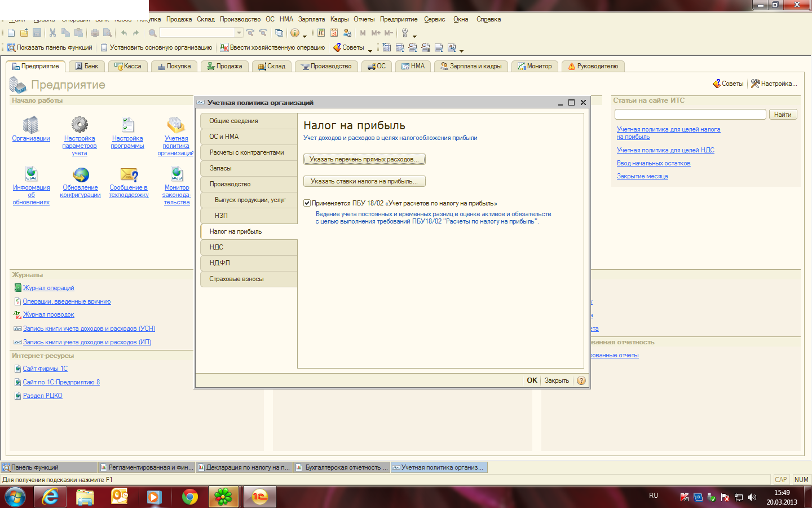Viewport: 812px width, 508px height.
Task: Click the new document toolbar icon
Action: click(x=11, y=33)
